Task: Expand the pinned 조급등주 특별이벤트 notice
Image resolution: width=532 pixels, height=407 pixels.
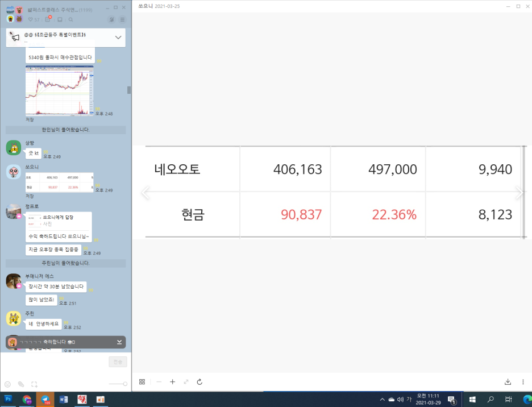Action: point(118,38)
